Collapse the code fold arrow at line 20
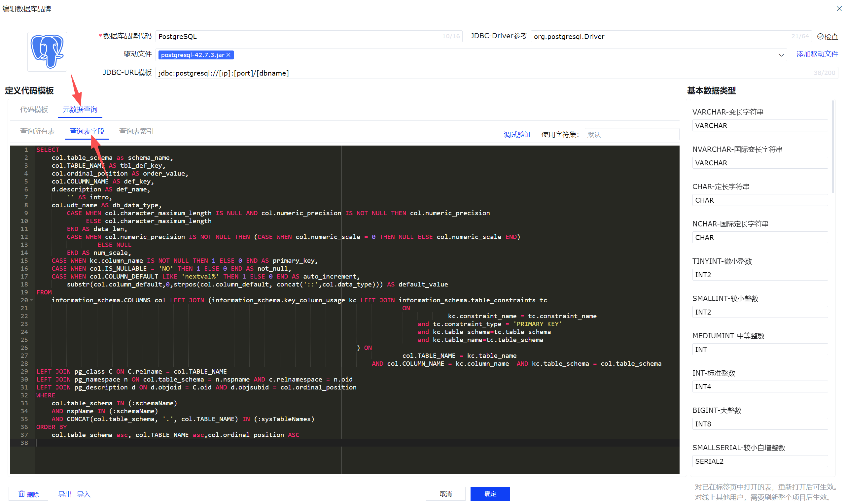Image resolution: width=845 pixels, height=504 pixels. pos(31,300)
